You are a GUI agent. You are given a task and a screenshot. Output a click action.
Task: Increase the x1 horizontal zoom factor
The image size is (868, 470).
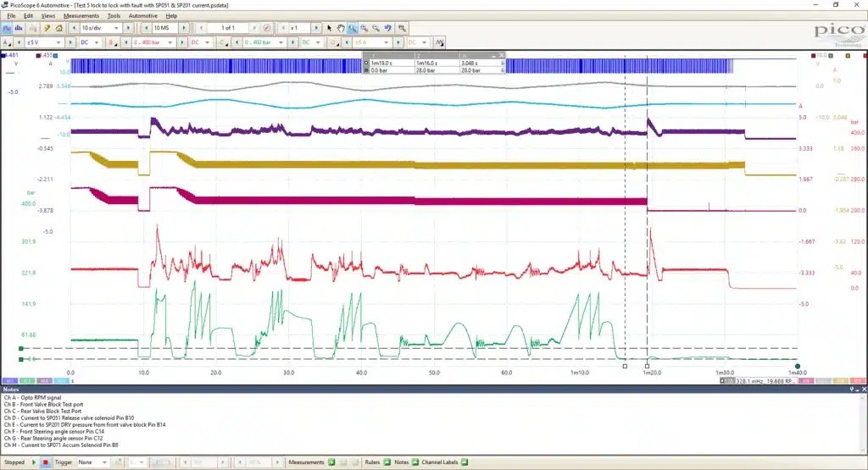316,28
